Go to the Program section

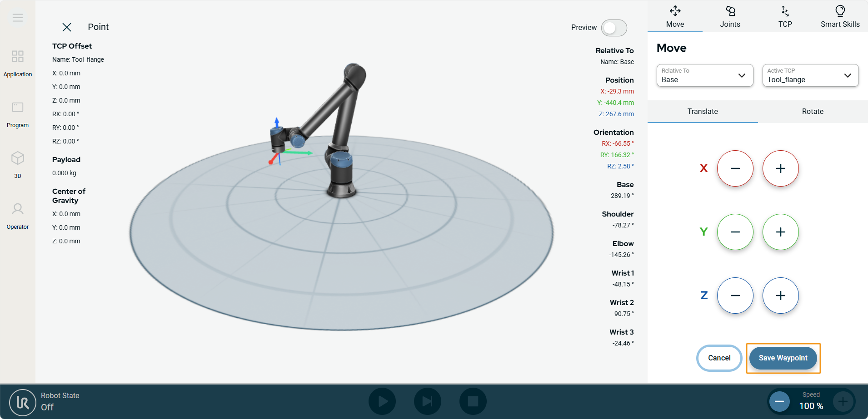coord(18,114)
